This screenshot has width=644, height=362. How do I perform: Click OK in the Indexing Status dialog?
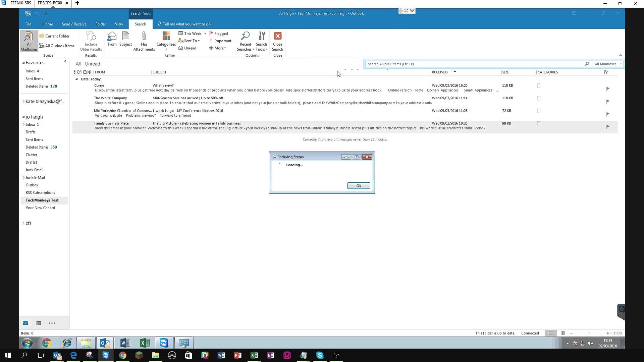[359, 185]
